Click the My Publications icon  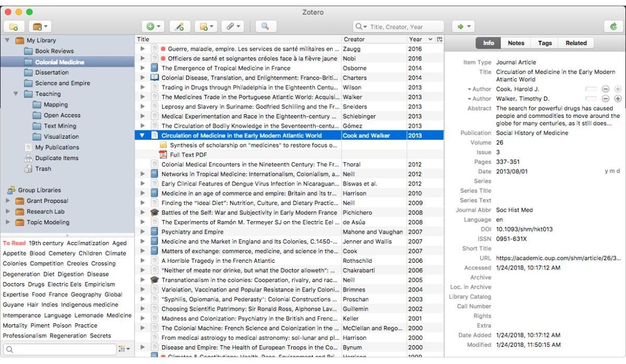[x=29, y=148]
